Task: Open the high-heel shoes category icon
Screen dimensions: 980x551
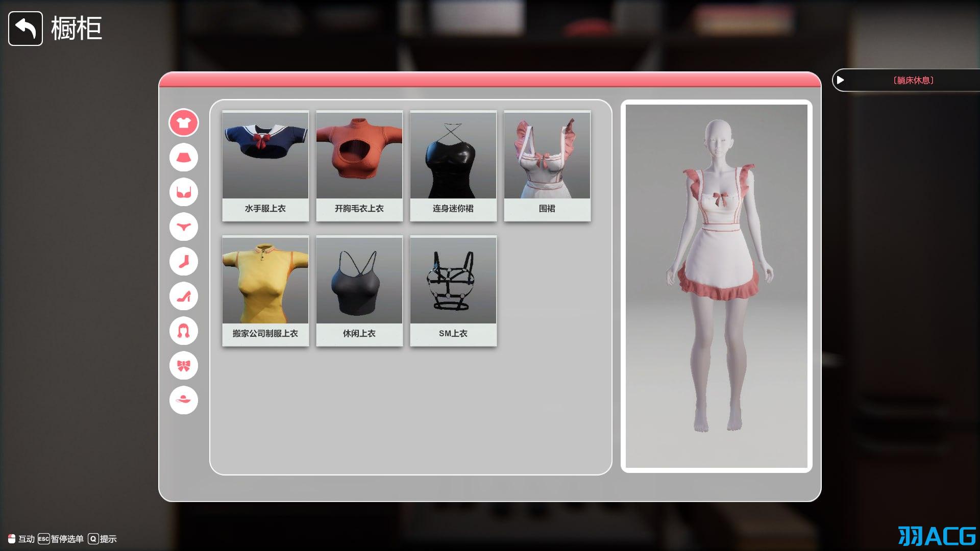Action: coord(184,296)
